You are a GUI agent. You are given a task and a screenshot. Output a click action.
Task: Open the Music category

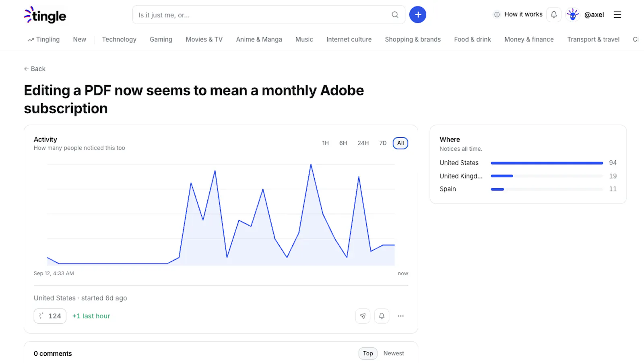point(304,39)
